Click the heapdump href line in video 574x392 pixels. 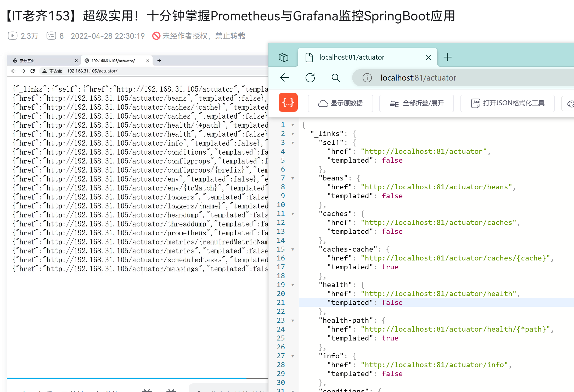tap(140, 215)
